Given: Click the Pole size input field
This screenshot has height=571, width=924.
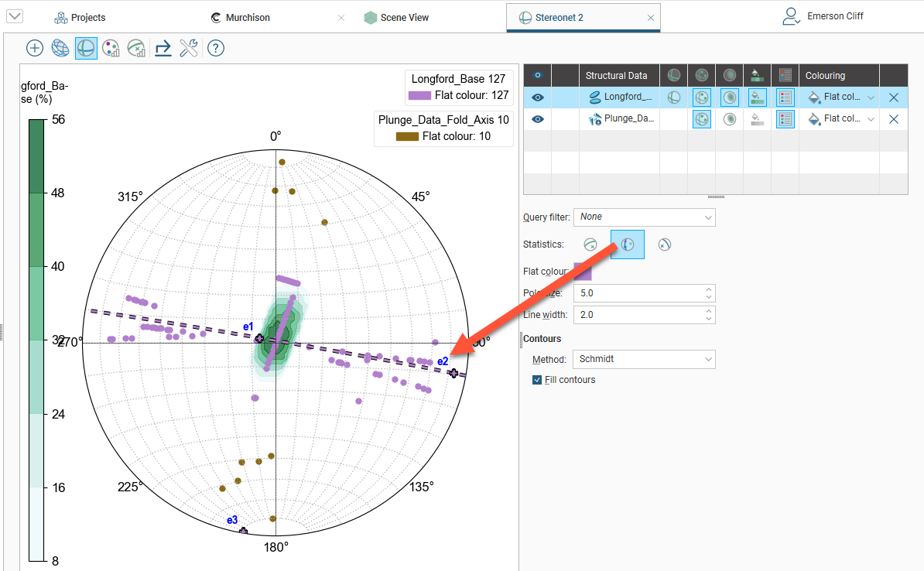Looking at the screenshot, I should pyautogui.click(x=638, y=293).
